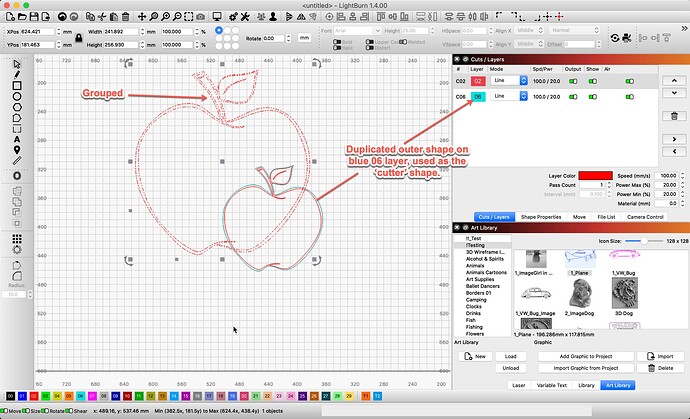Viewport: 690px width, 419px height.
Task: Click the Delete trash icon in top toolbar
Action: (125, 17)
